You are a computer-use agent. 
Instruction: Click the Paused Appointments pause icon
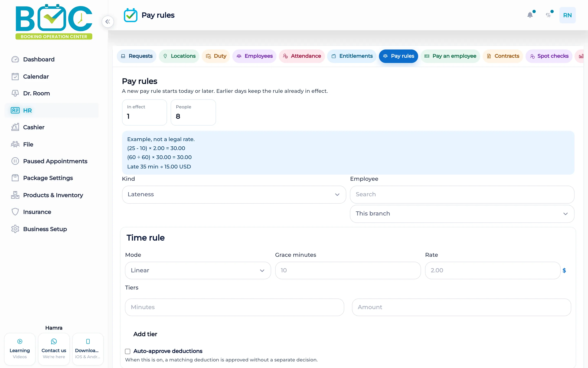point(15,161)
